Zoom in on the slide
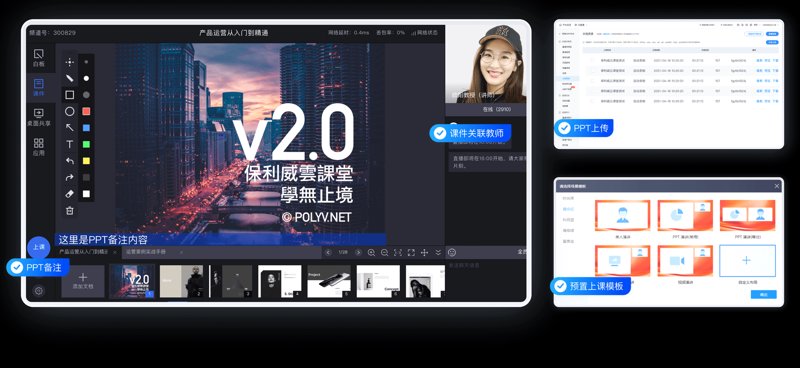The image size is (800, 368). point(371,252)
